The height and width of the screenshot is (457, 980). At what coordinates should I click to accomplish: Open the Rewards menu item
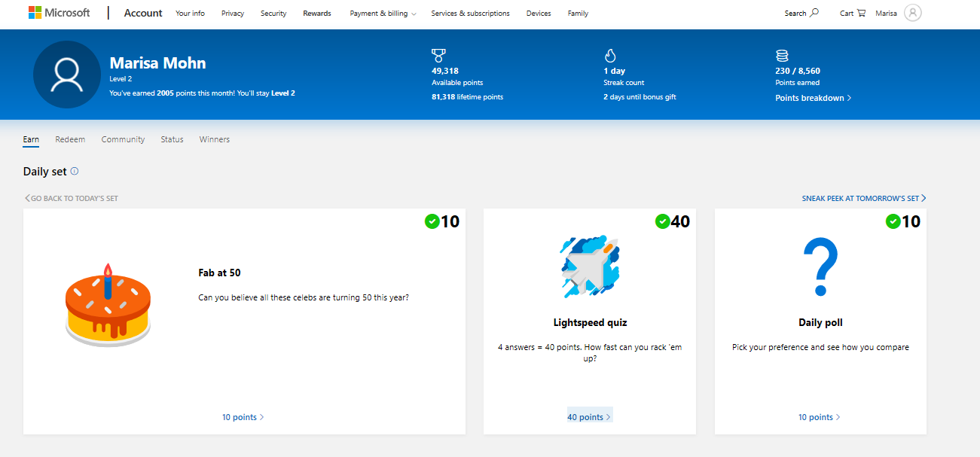(317, 14)
